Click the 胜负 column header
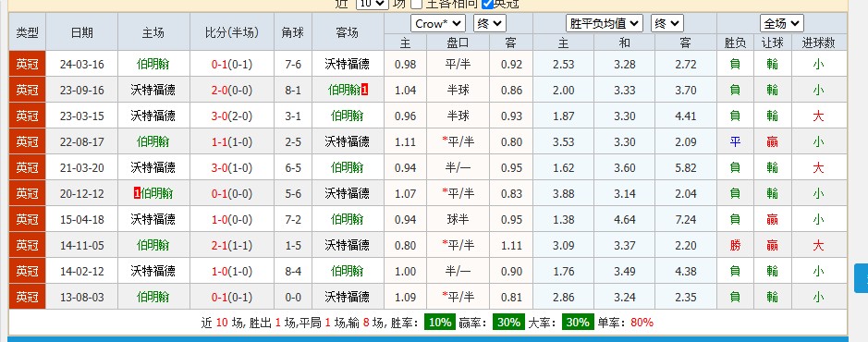 [735, 43]
